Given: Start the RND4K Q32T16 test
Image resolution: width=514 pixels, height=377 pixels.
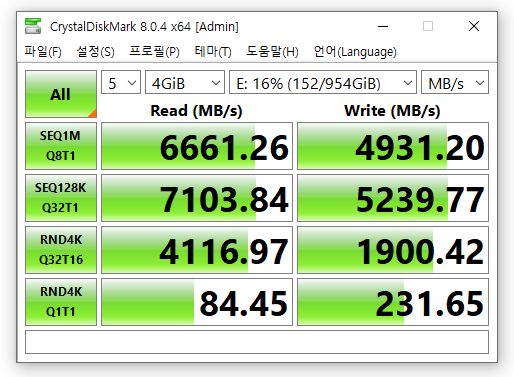Looking at the screenshot, I should pyautogui.click(x=61, y=250).
